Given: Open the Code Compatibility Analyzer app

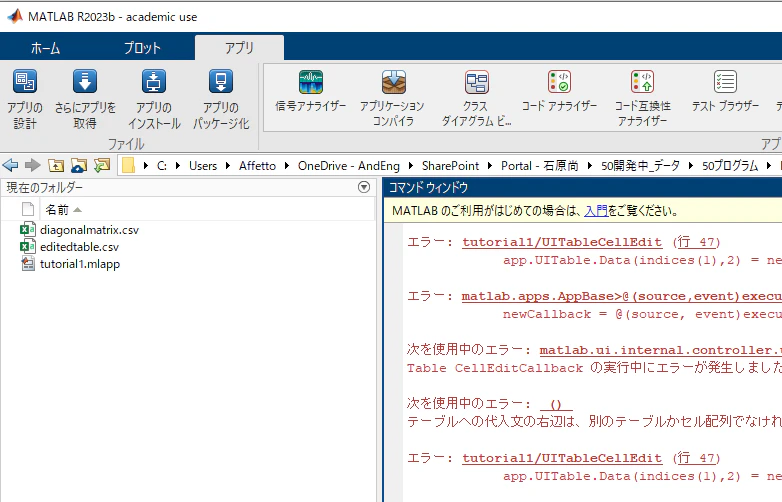Looking at the screenshot, I should click(x=642, y=99).
